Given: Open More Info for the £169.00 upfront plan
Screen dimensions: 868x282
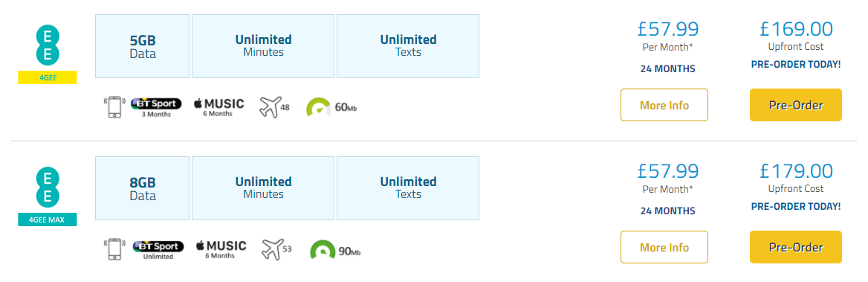Looking at the screenshot, I should (x=664, y=105).
